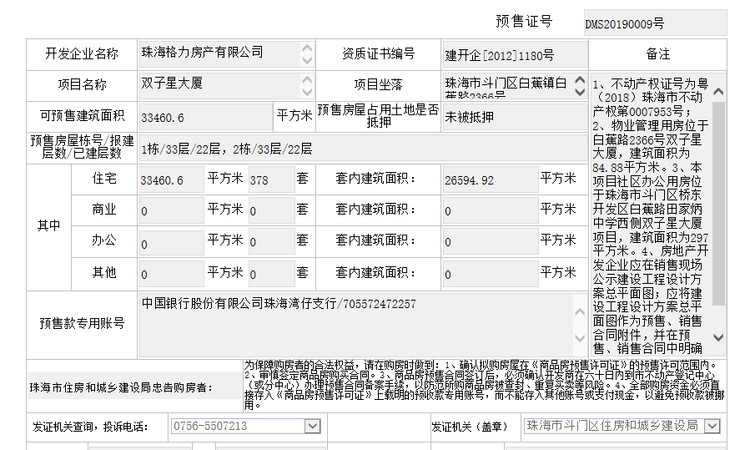The height and width of the screenshot is (450, 750).
Task: Click the 为保障购房者的合法权益 advice text
Action: [x=484, y=385]
